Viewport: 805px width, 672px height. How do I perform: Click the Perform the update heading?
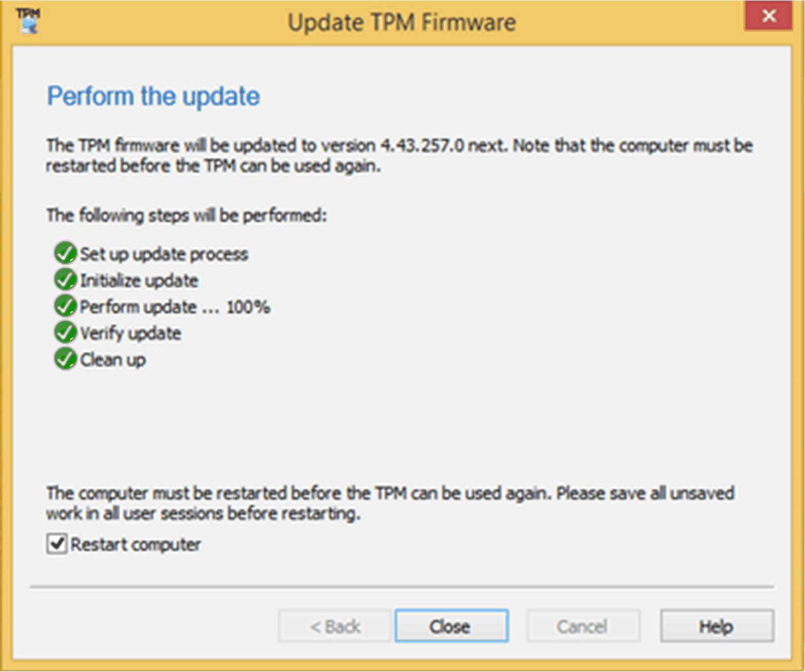click(153, 97)
